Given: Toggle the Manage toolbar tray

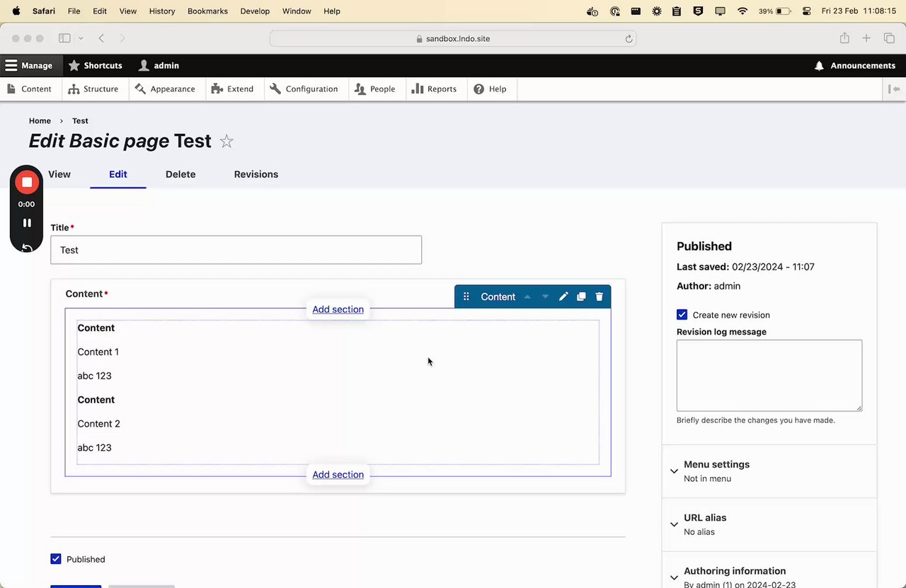Looking at the screenshot, I should pyautogui.click(x=29, y=66).
